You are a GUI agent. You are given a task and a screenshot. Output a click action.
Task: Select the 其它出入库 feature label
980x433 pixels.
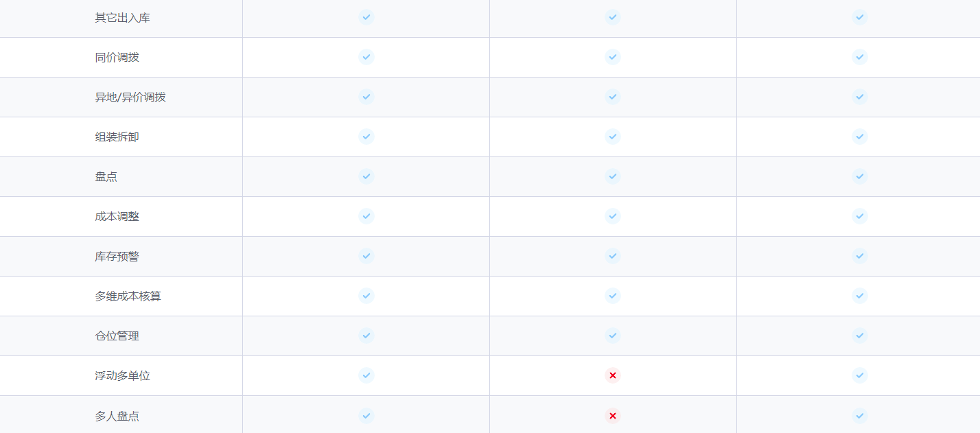(x=122, y=18)
